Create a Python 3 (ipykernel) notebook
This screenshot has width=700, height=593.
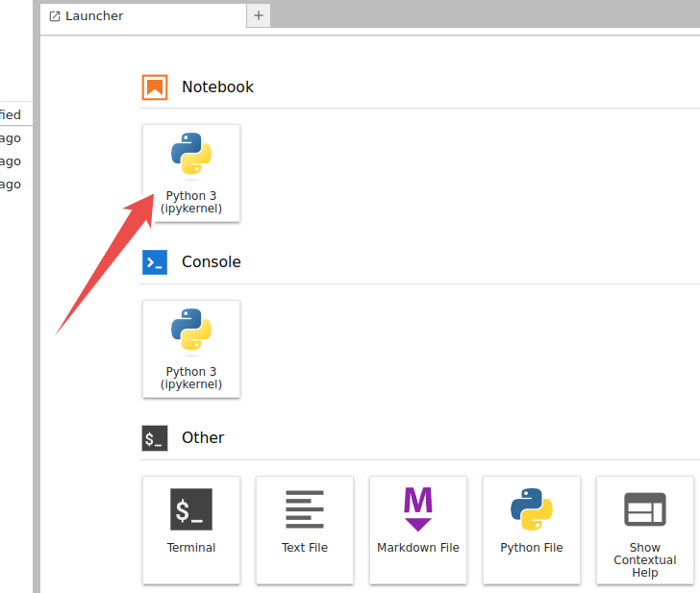coord(190,173)
